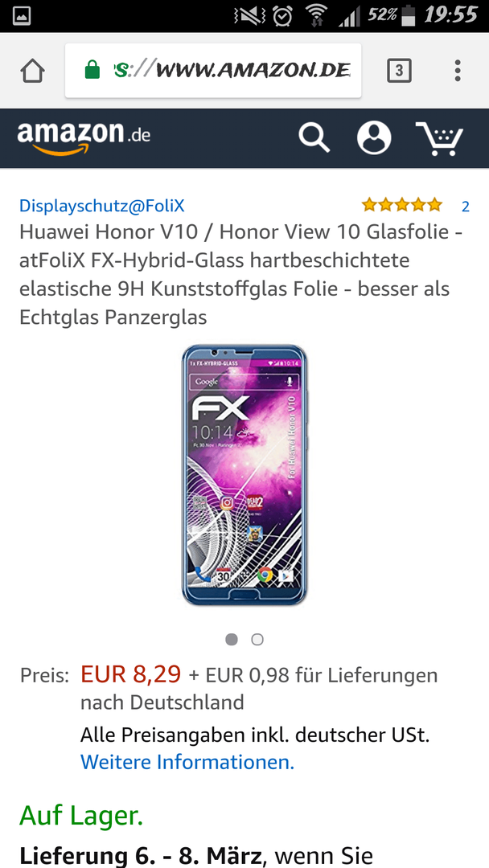The width and height of the screenshot is (489, 868).
Task: Open the shopping cart icon
Action: 440,138
